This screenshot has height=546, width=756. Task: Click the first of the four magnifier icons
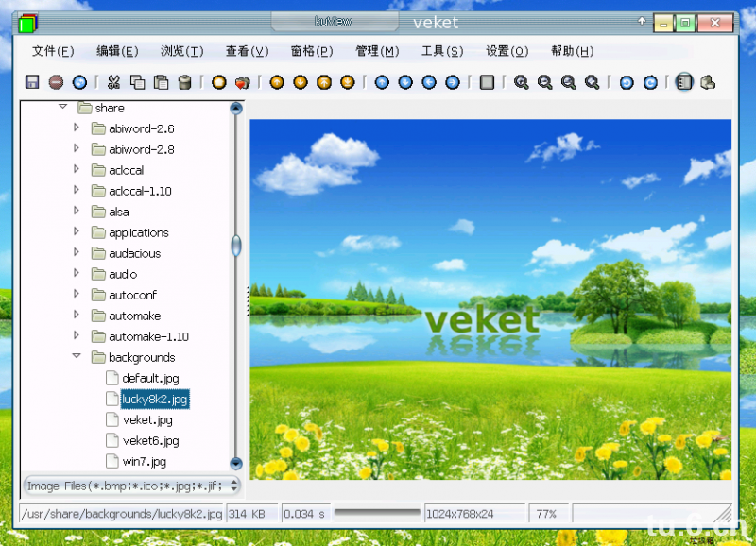pos(522,82)
